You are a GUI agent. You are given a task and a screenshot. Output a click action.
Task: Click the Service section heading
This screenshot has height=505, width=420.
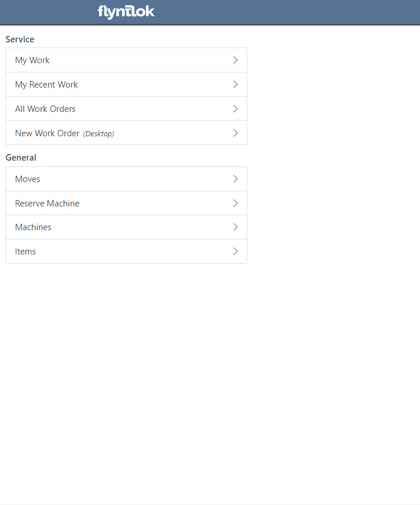coord(20,39)
